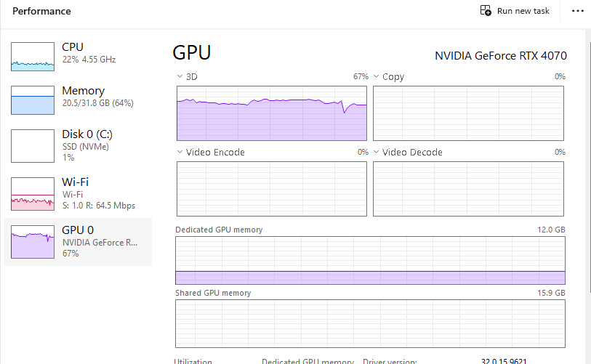This screenshot has height=364, width=591.
Task: Select the CPU usage thumbnail graph
Action: 33,56
